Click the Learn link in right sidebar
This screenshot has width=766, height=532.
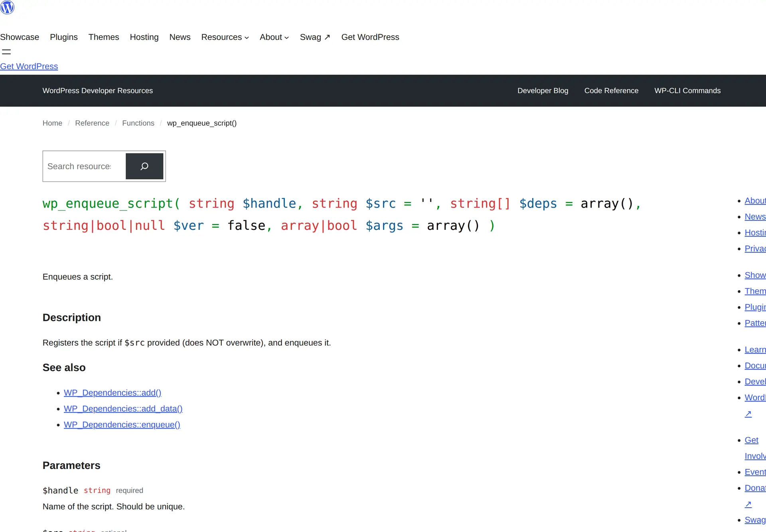coord(755,350)
